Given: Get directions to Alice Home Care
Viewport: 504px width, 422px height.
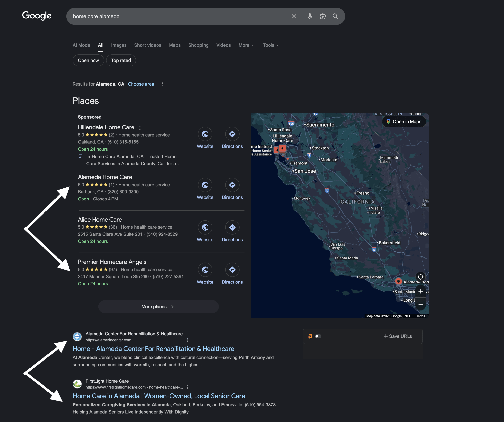Looking at the screenshot, I should [232, 227].
